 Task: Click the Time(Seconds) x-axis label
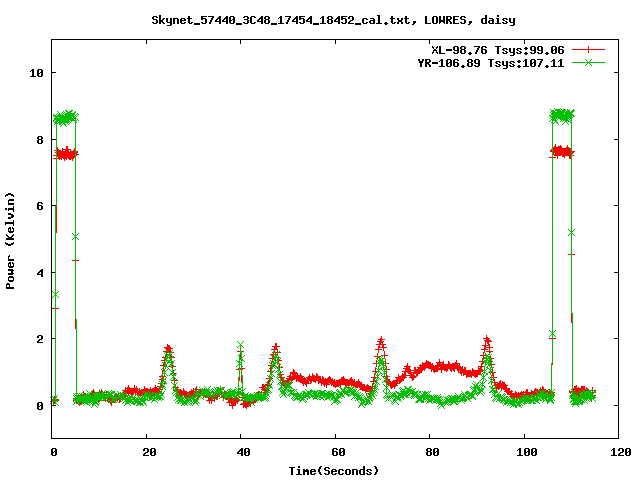point(334,471)
